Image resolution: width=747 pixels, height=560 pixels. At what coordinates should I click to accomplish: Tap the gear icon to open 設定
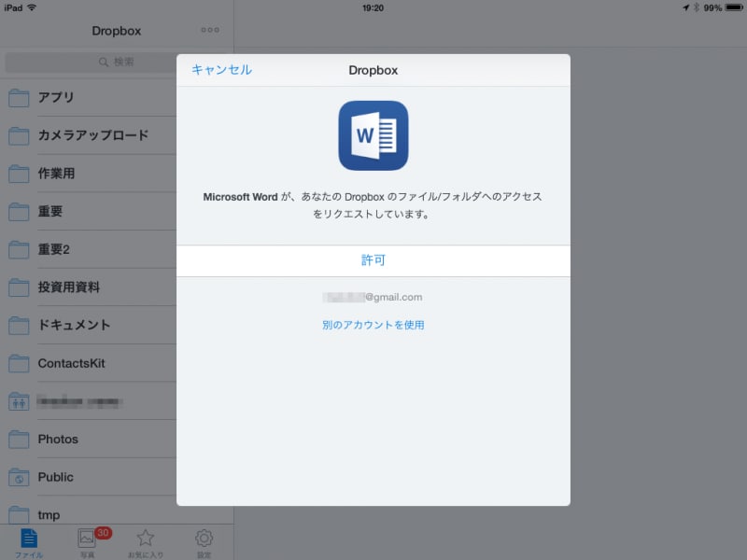pyautogui.click(x=204, y=539)
